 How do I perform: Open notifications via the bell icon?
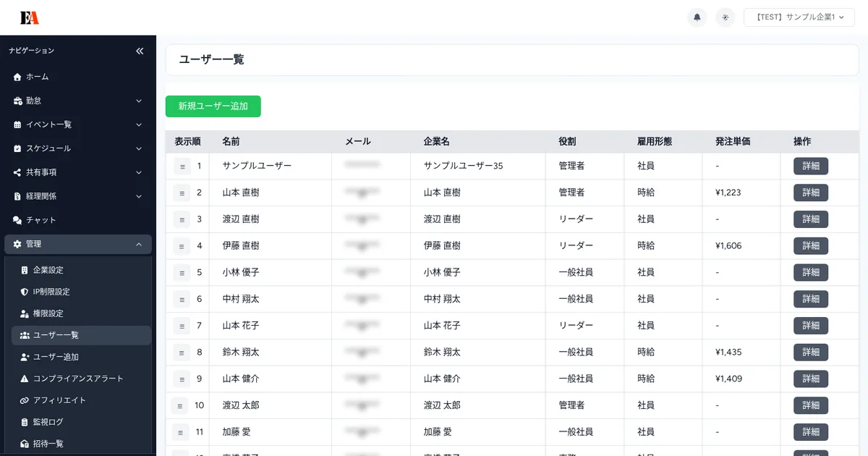point(697,17)
